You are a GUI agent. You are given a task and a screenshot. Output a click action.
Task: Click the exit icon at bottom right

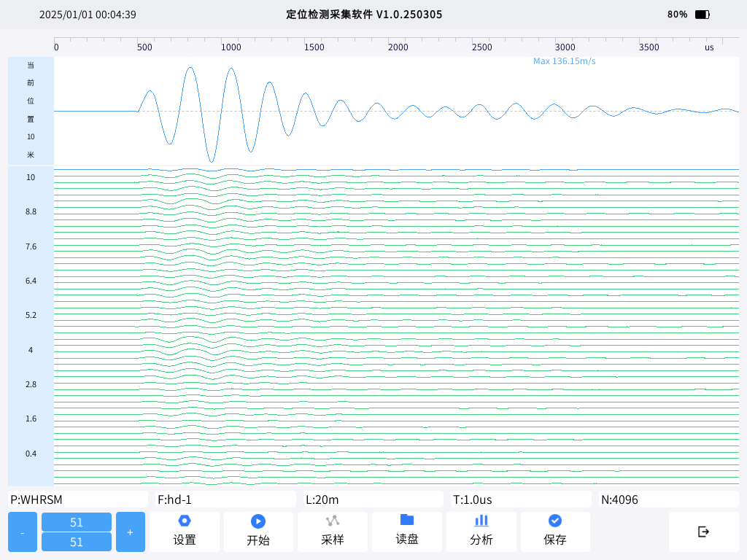click(704, 532)
